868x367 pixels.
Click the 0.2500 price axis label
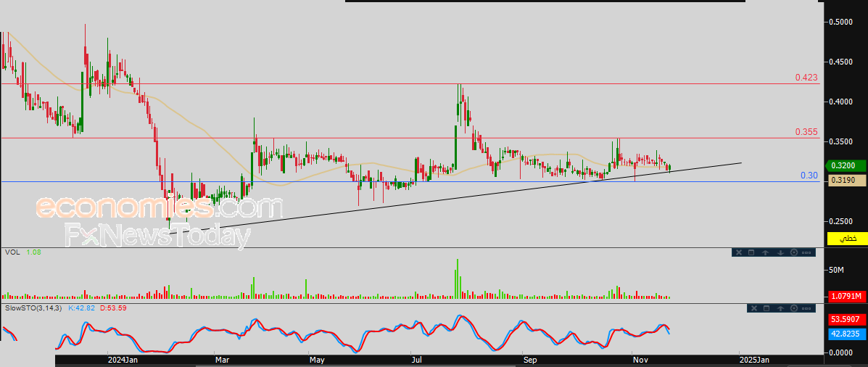point(840,221)
